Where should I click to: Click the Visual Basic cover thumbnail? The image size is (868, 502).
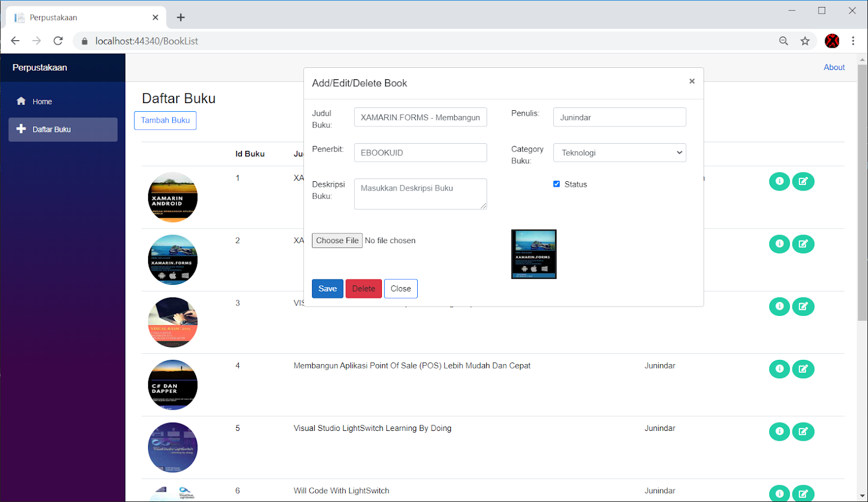[173, 322]
